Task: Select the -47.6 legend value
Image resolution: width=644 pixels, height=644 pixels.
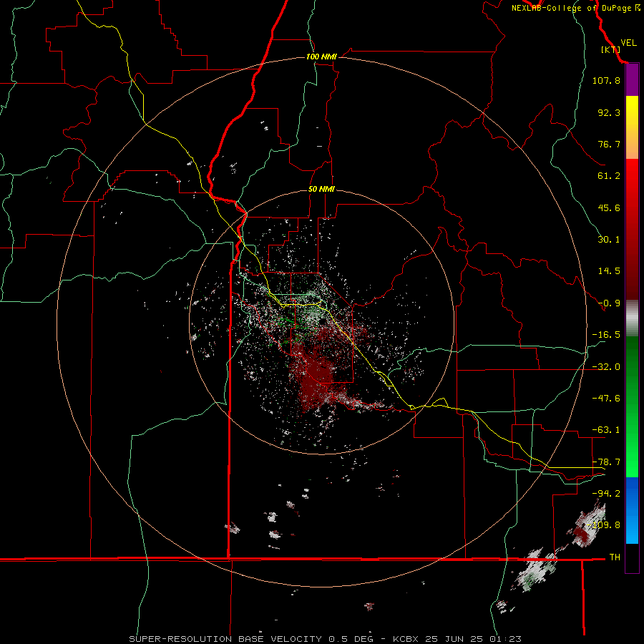Action: [606, 399]
